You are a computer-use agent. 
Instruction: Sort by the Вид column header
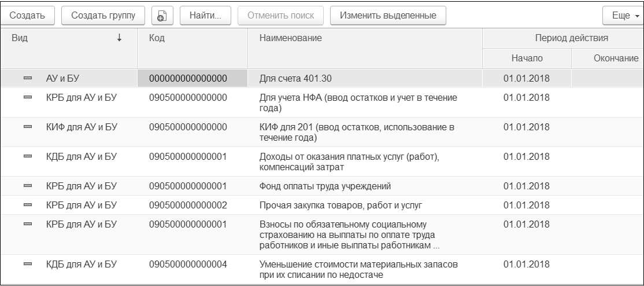coord(68,38)
